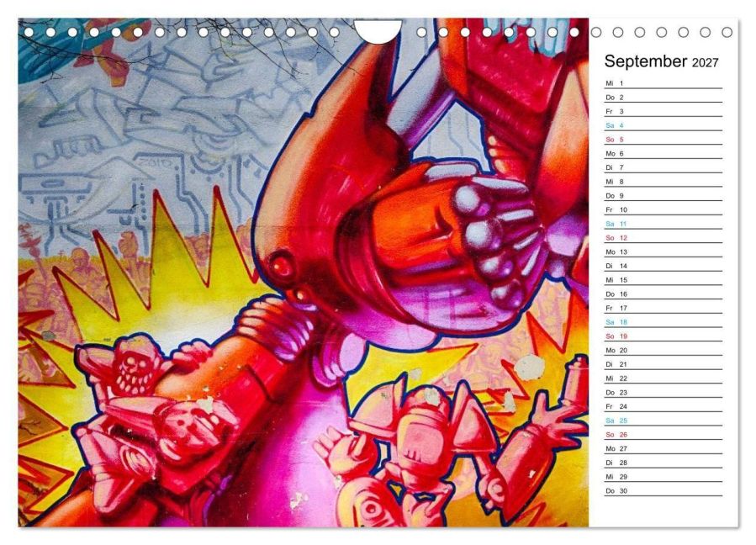
Task: Pick the blue "Sa 4" entry
Action: point(663,125)
